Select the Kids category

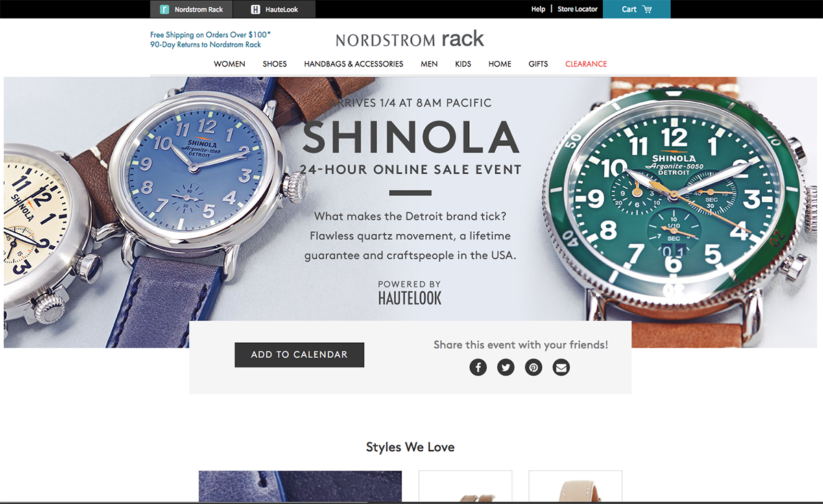point(463,64)
